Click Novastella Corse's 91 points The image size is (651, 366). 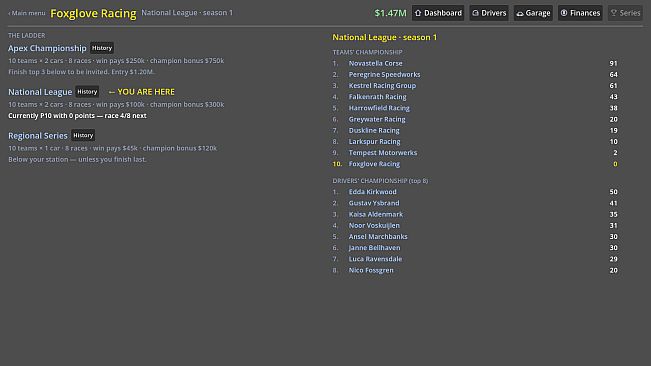click(x=613, y=63)
